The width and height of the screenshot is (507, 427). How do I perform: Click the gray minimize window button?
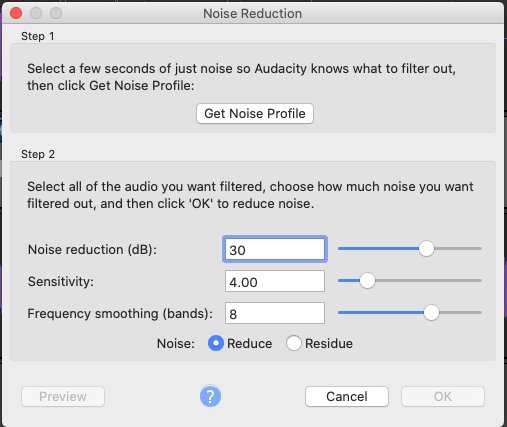click(36, 13)
